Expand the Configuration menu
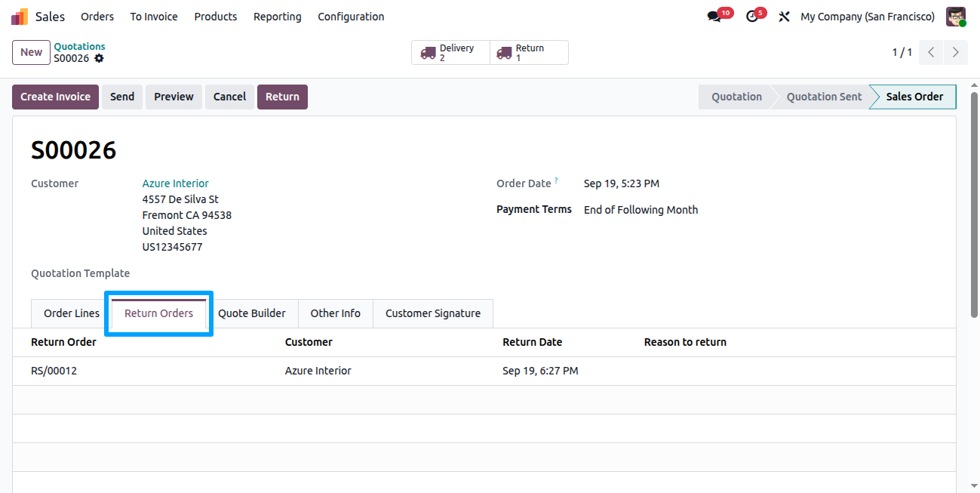The width and height of the screenshot is (980, 493). point(351,17)
